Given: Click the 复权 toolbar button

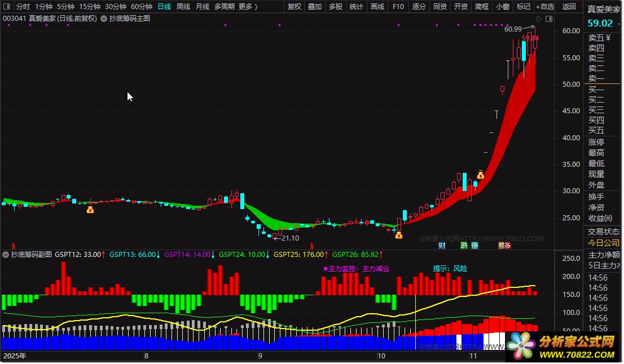Looking at the screenshot, I should [x=295, y=7].
